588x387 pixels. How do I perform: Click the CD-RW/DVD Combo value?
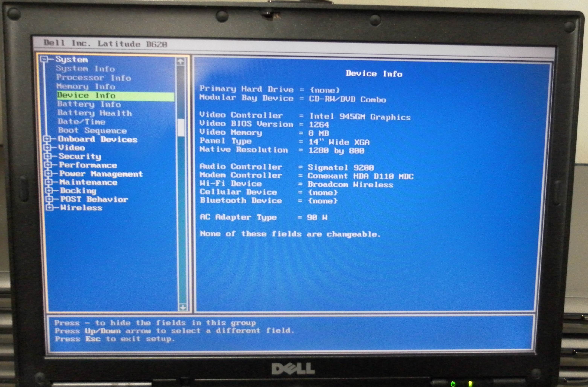click(x=347, y=99)
